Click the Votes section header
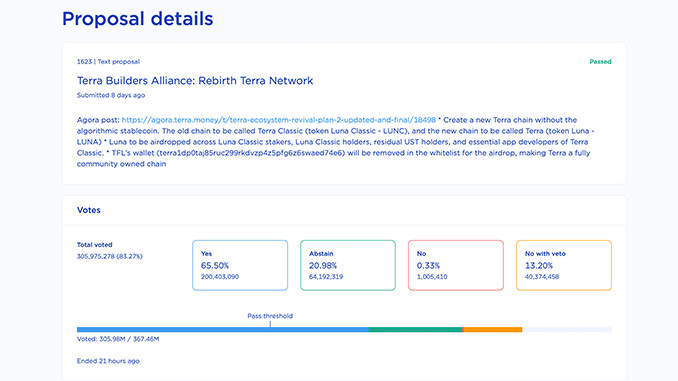 pos(89,210)
